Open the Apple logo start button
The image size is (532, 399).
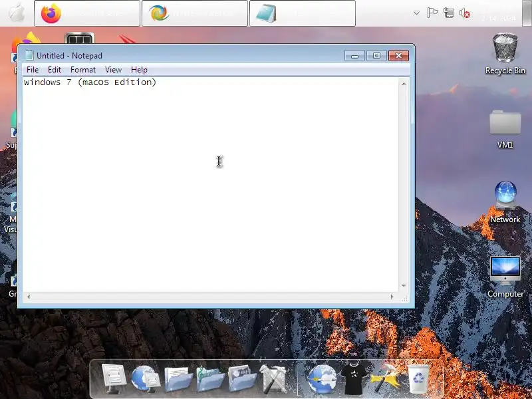(x=16, y=13)
